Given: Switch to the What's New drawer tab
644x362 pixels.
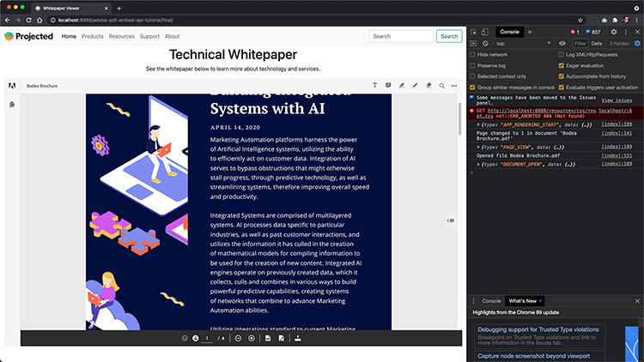Looking at the screenshot, I should coord(522,301).
